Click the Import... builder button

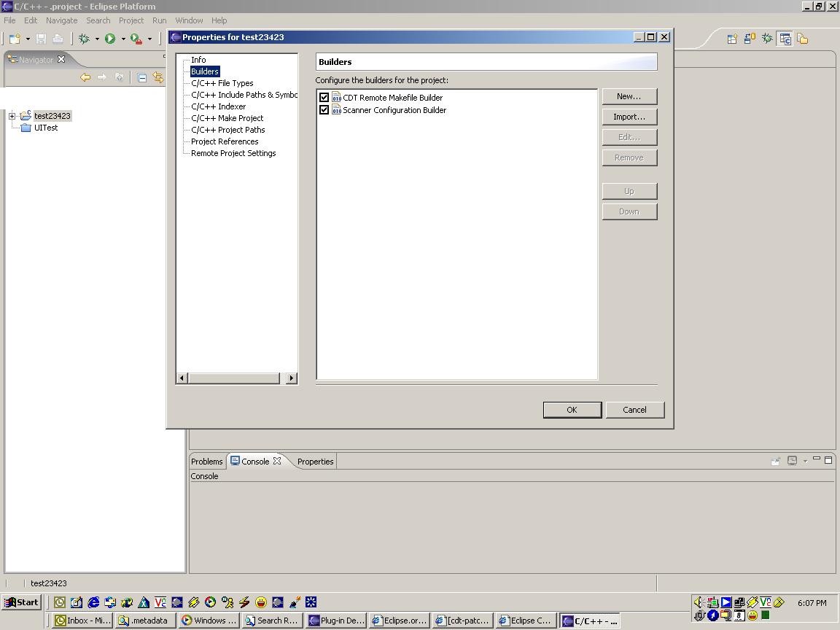tap(629, 117)
